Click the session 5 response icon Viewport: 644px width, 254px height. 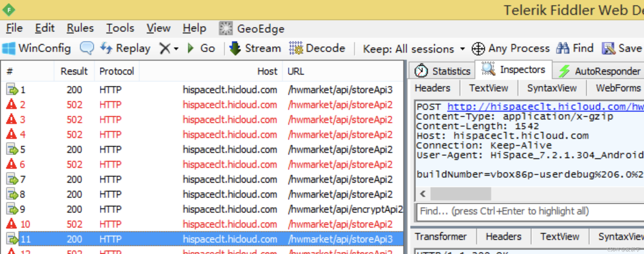[x=12, y=149]
